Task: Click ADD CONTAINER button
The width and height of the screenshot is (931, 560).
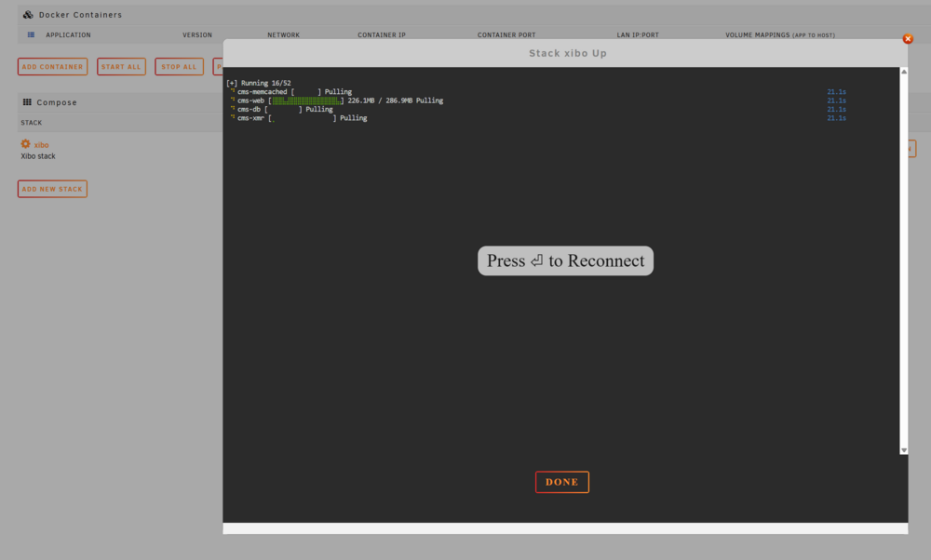Action: point(52,66)
